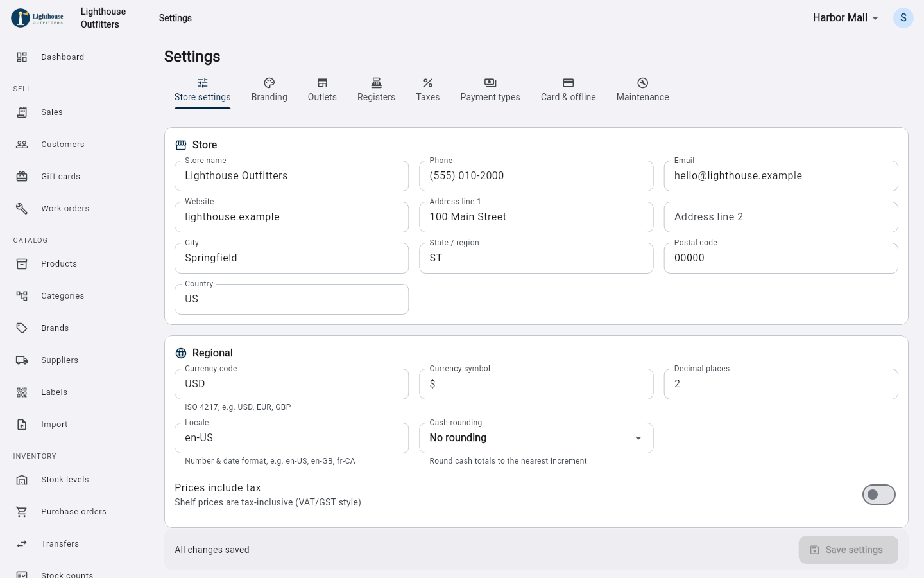The width and height of the screenshot is (924, 578).
Task: Click the Products box icon
Action: click(x=22, y=264)
